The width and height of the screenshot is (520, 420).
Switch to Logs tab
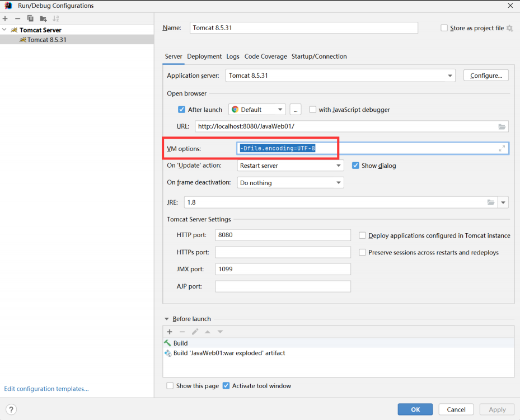coord(233,56)
